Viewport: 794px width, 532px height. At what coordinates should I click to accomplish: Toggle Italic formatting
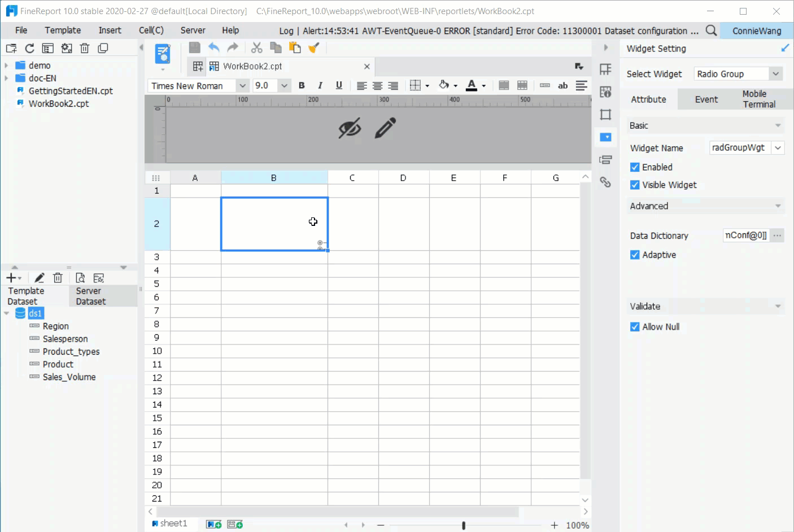pyautogui.click(x=320, y=85)
